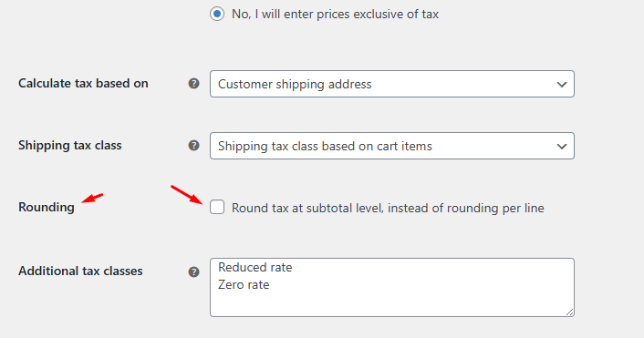Viewport: 644px width, 338px height.
Task: Click help icon next to Additional tax classes
Action: tap(194, 271)
